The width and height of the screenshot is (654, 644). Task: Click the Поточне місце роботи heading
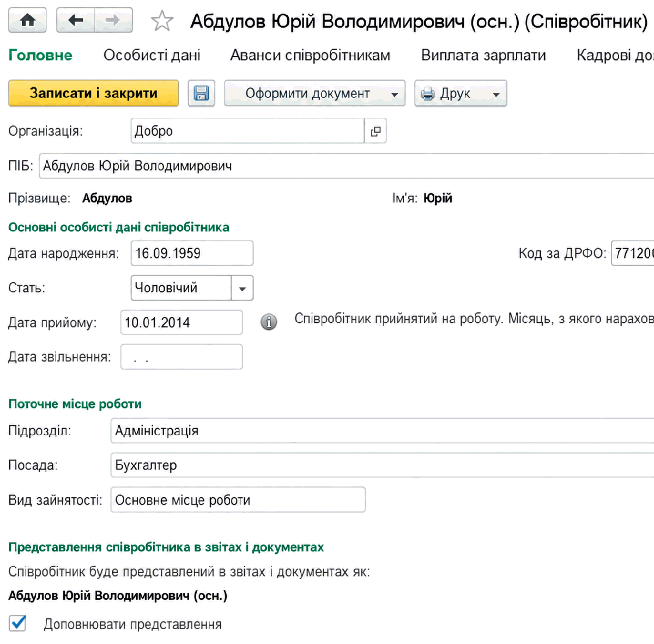[75, 404]
